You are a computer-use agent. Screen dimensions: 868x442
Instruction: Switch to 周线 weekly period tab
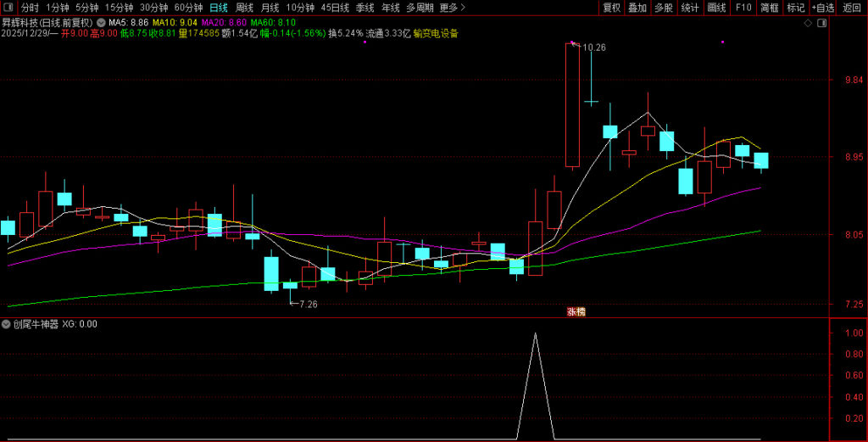pyautogui.click(x=245, y=8)
